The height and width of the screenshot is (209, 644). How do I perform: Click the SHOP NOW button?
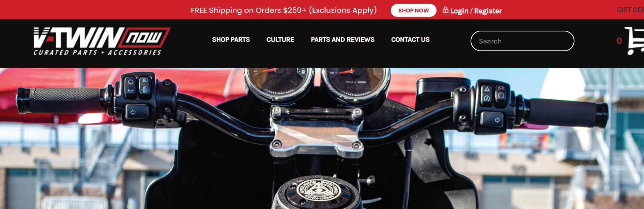[413, 11]
